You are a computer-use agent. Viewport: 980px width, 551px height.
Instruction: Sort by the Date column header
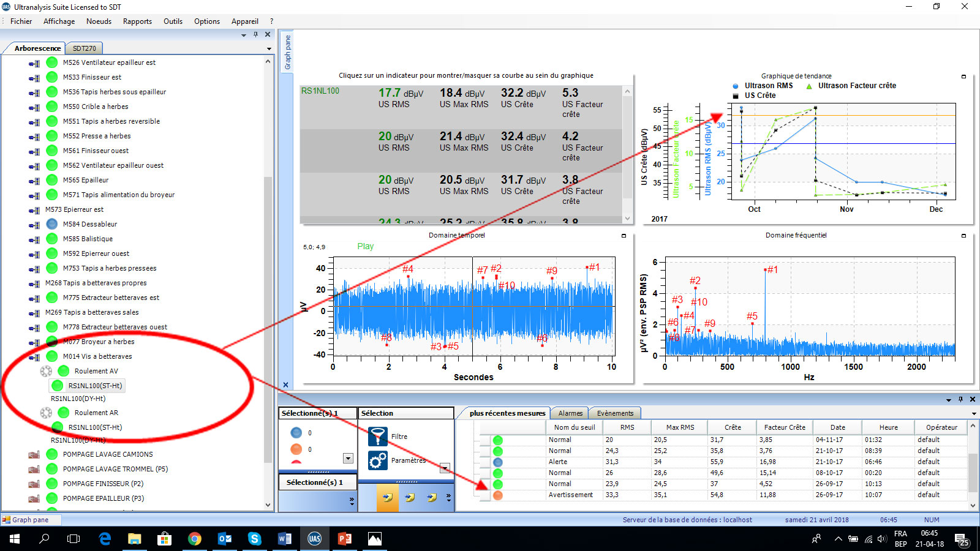pyautogui.click(x=837, y=427)
